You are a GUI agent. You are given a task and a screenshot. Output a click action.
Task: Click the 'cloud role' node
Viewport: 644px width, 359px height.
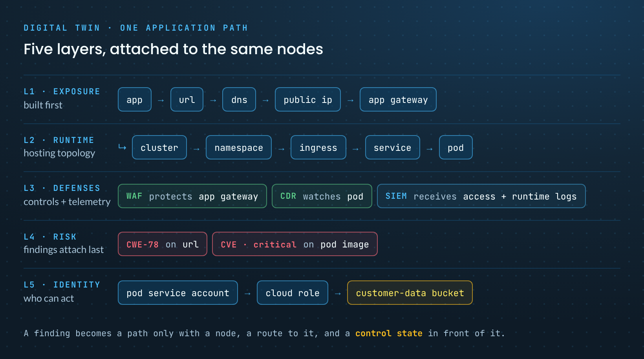pyautogui.click(x=293, y=293)
